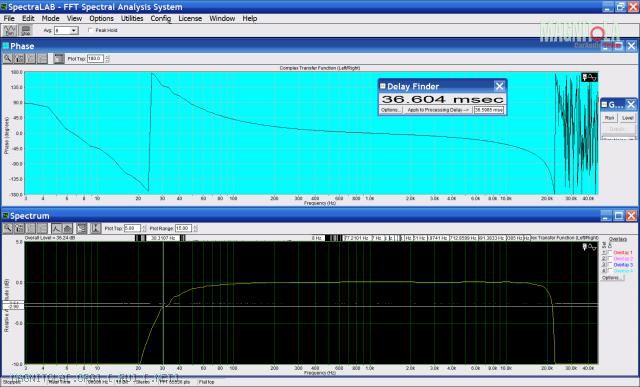Click the Phase Plot Top spinner arrows

(x=107, y=59)
